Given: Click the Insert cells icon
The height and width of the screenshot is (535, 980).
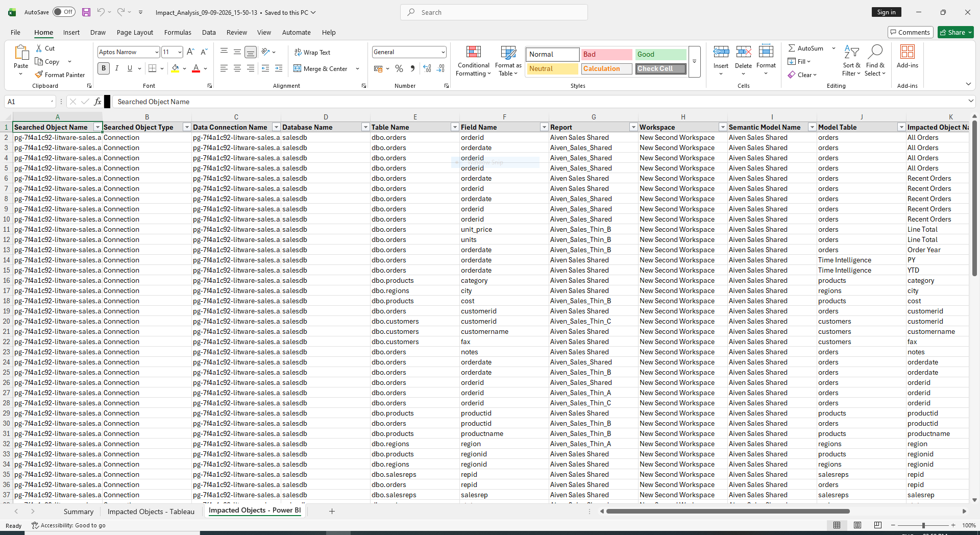Looking at the screenshot, I should [x=721, y=52].
